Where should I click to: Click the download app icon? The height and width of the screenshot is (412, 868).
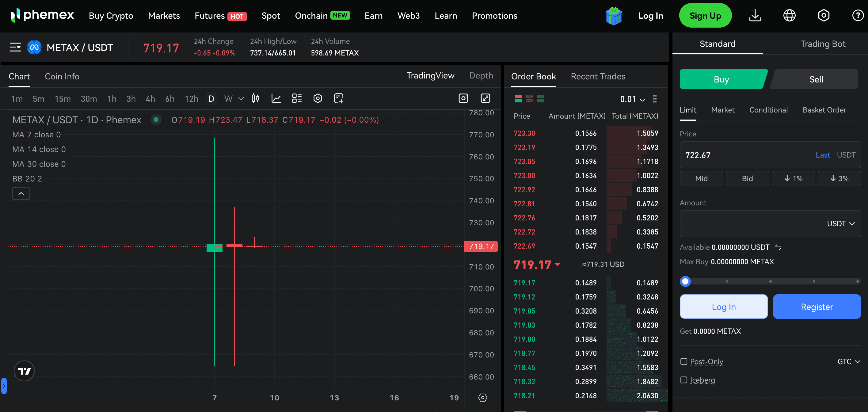755,16
